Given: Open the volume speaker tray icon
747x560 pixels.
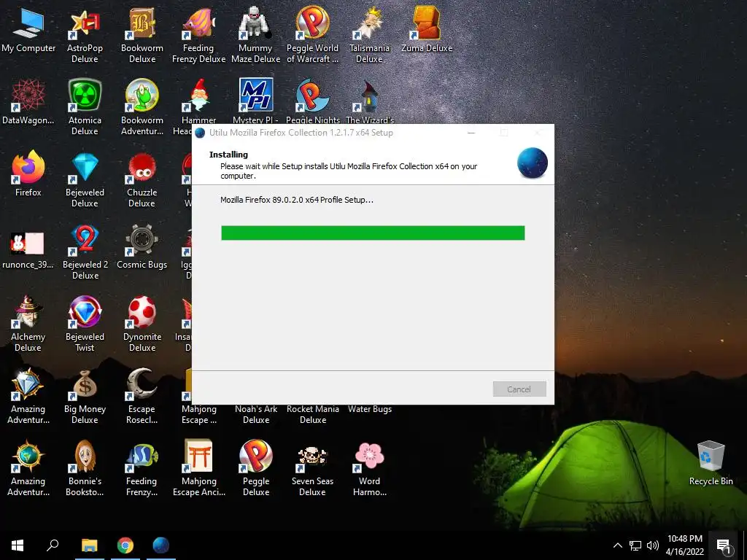Looking at the screenshot, I should click(653, 545).
